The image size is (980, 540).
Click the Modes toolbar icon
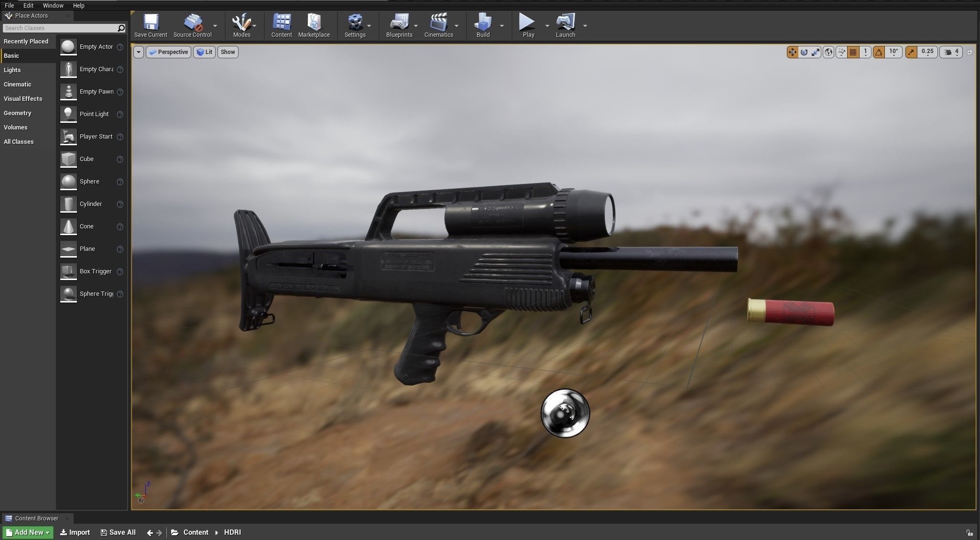[x=241, y=25]
